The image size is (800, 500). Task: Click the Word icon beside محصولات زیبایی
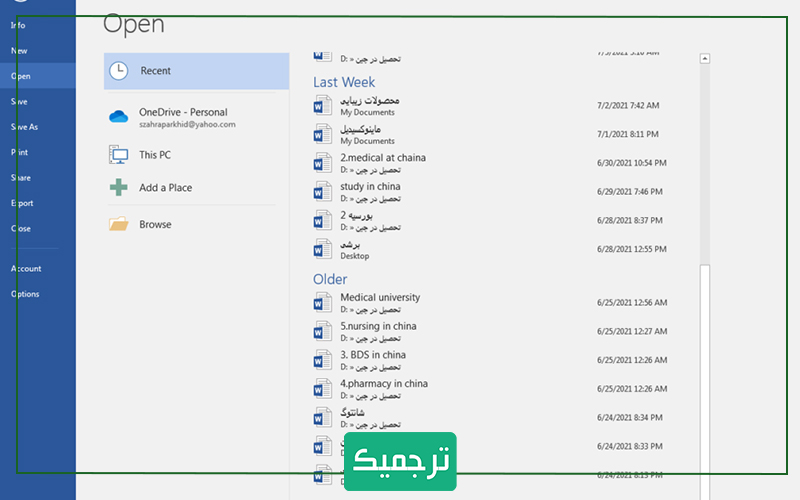pyautogui.click(x=322, y=106)
